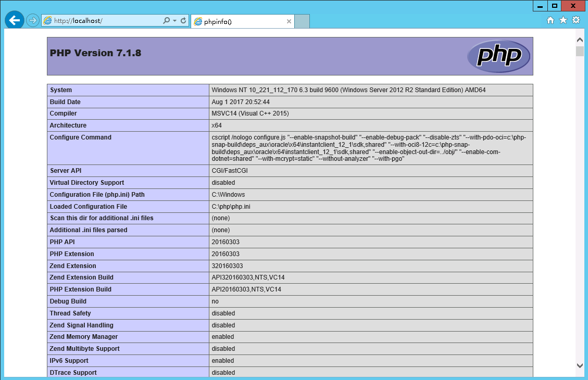The height and width of the screenshot is (380, 588).
Task: Click the Thread Safety label
Action: click(70, 313)
